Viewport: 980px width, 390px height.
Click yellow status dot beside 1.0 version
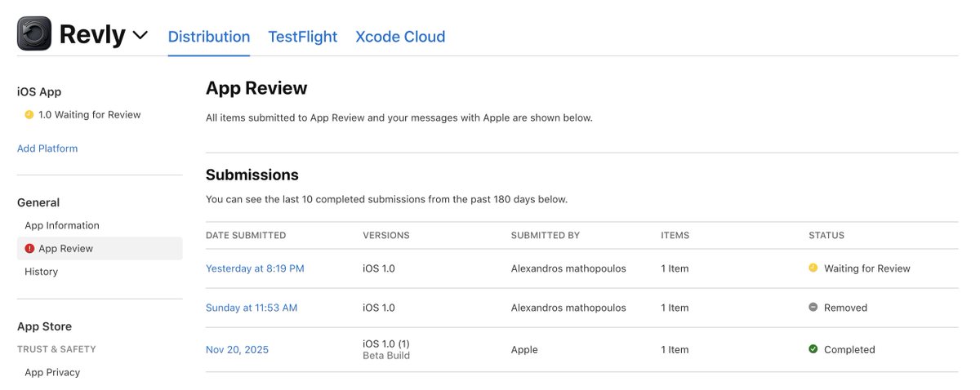[x=29, y=115]
